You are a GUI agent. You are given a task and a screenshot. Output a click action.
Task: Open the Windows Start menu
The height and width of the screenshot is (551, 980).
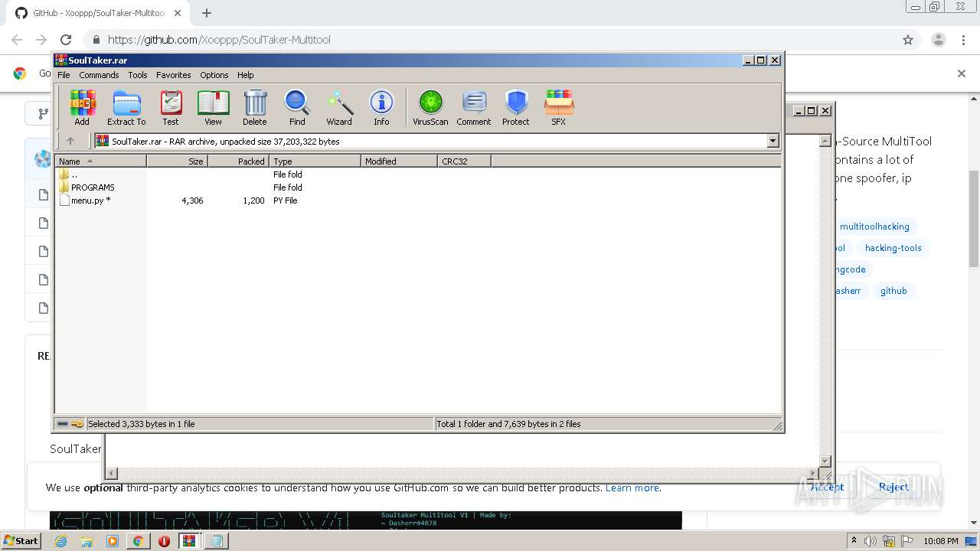tap(21, 540)
